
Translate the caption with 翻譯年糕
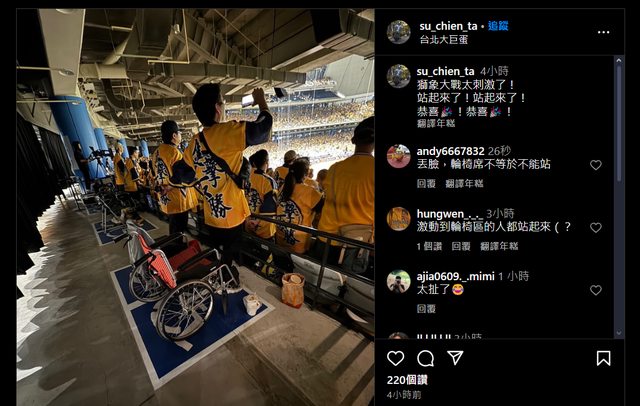[436, 123]
